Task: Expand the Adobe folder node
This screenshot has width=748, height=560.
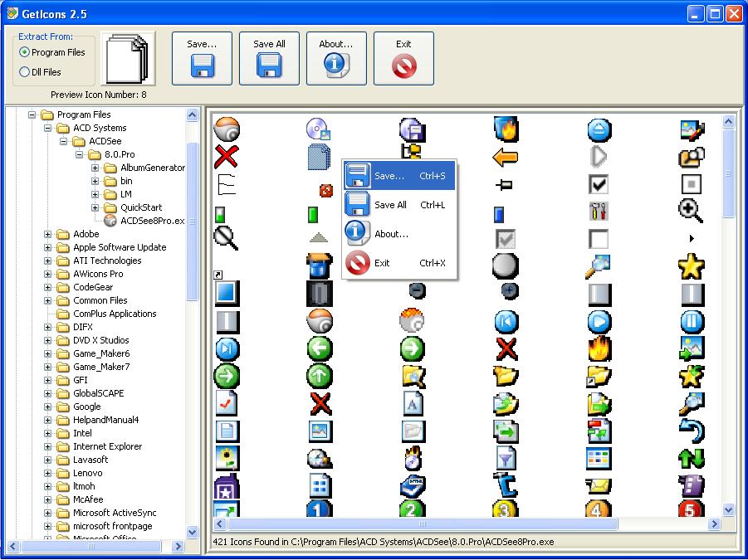Action: [x=47, y=234]
